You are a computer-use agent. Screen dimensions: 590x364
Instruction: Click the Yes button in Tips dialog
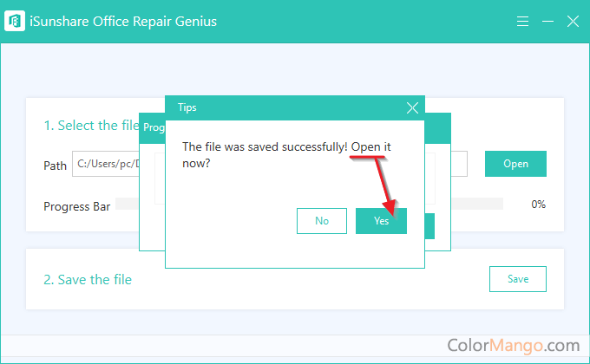[381, 221]
